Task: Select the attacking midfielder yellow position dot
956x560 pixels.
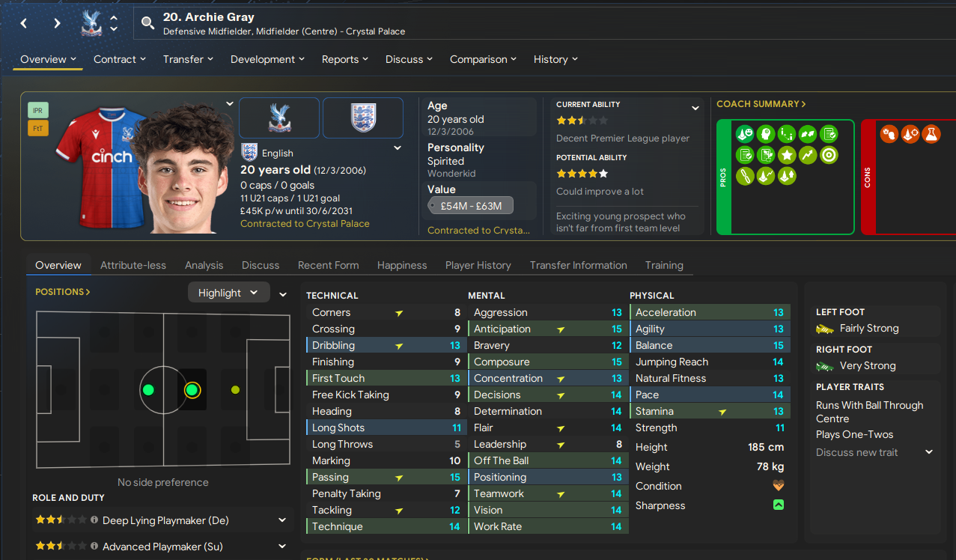Action: click(x=235, y=389)
